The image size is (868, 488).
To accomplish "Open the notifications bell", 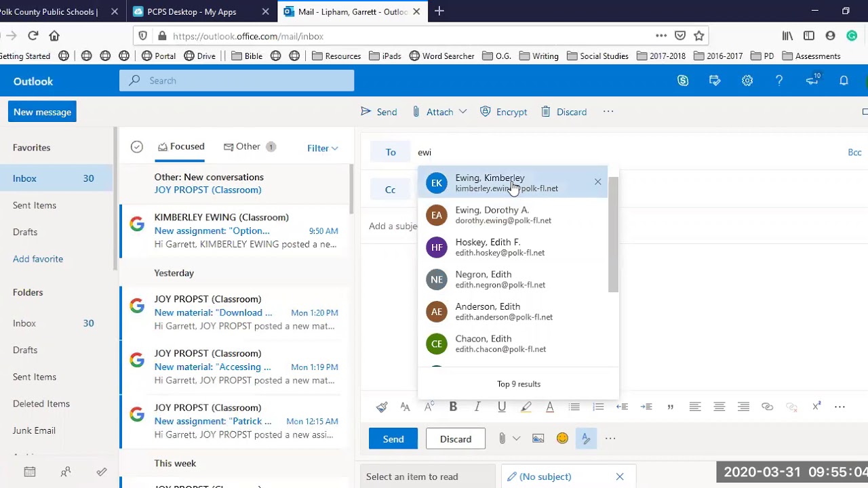I will click(x=844, y=81).
